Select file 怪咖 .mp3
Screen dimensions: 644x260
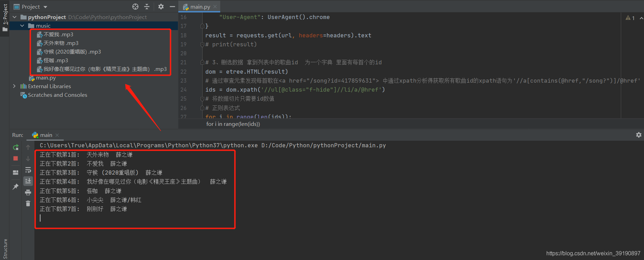point(53,60)
